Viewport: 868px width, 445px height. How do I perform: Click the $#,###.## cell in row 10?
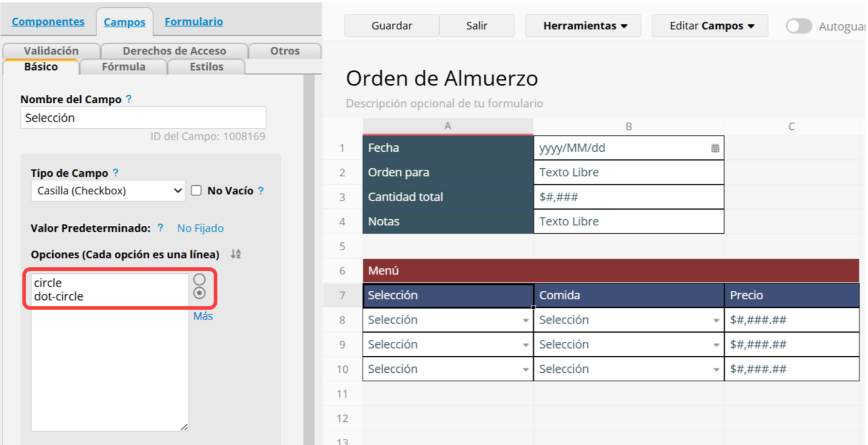click(792, 369)
